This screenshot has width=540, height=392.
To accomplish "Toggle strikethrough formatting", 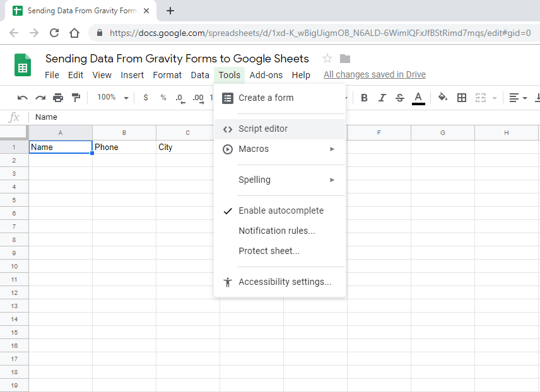I will [x=399, y=98].
